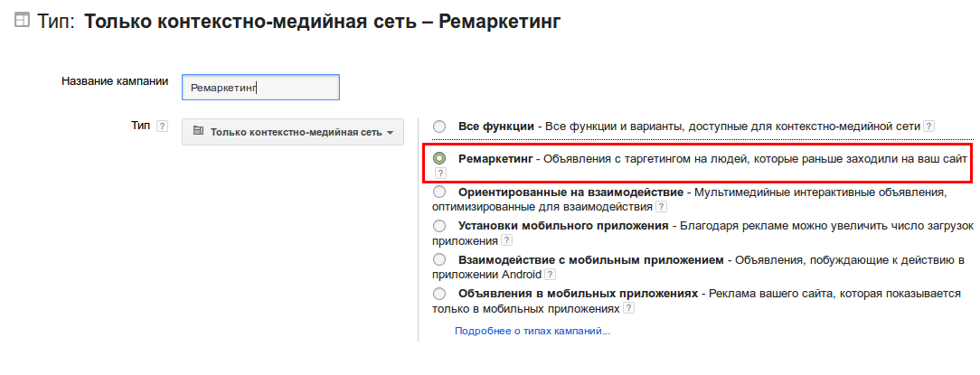Click the campaign name input field
980x375 pixels.
coord(260,87)
